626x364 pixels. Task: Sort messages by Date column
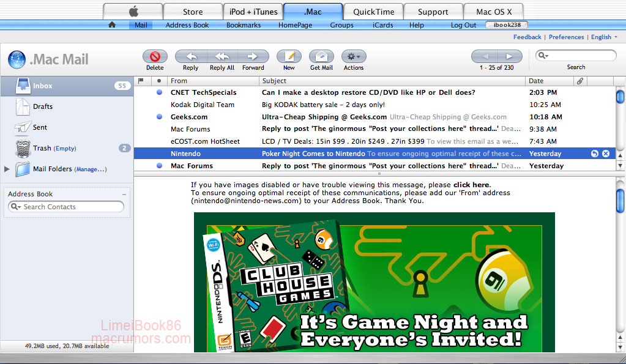(550, 81)
